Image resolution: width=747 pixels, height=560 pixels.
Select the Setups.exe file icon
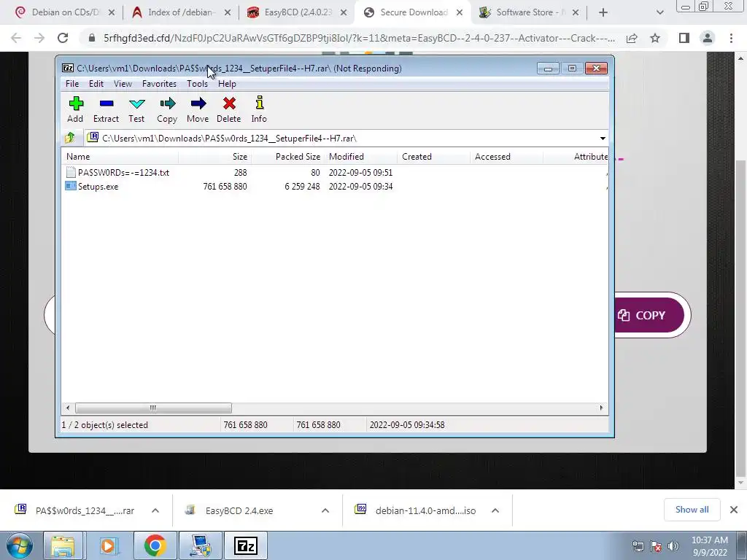click(x=71, y=186)
